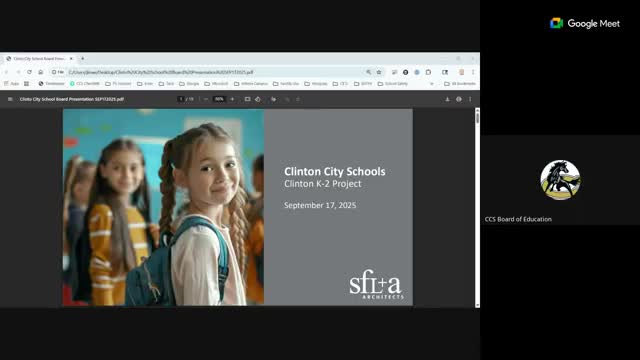Image resolution: width=640 pixels, height=360 pixels.
Task: Click the draw annotation icon in PDF toolbar
Action: [x=273, y=99]
